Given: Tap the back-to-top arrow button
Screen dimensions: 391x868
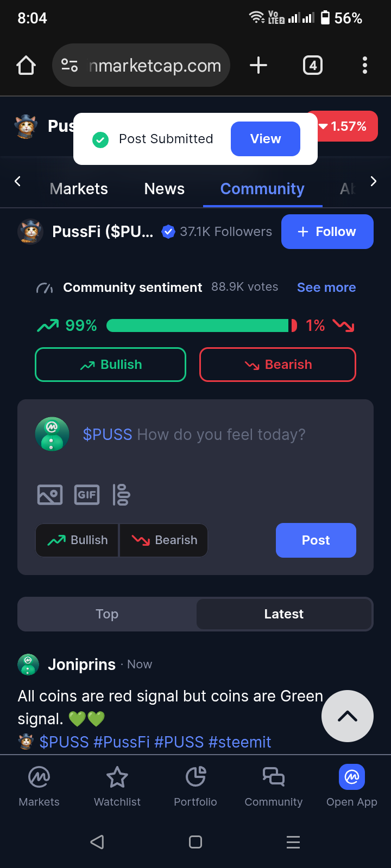Looking at the screenshot, I should pyautogui.click(x=348, y=716).
